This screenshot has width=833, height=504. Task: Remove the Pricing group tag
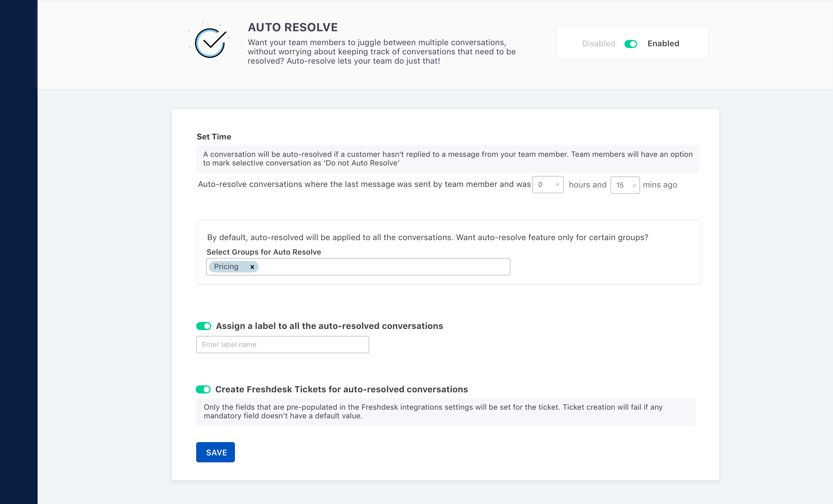[x=252, y=267]
